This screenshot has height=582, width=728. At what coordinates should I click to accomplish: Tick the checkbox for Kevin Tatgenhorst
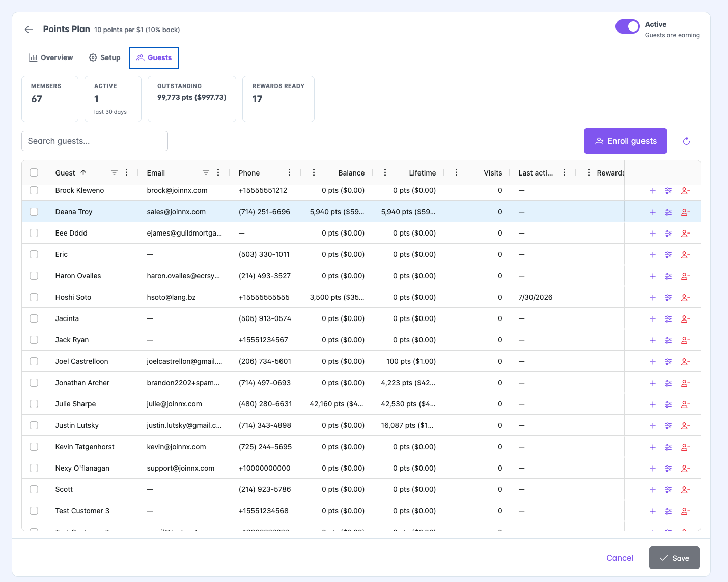point(34,447)
